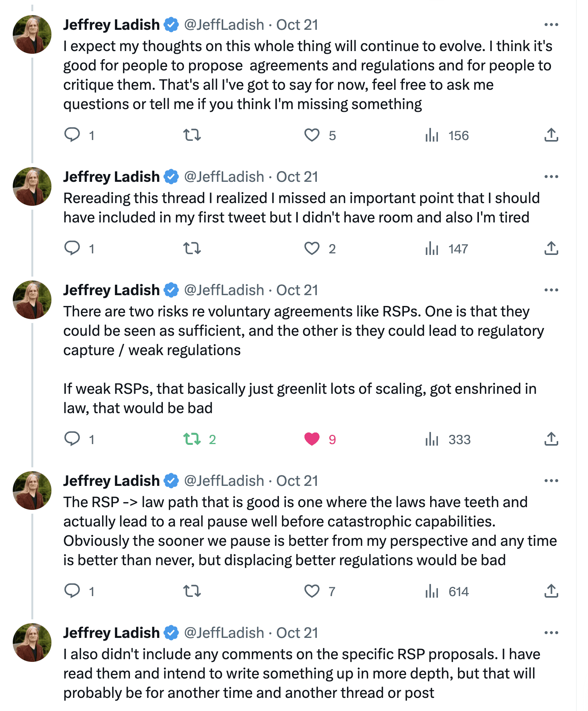
Task: Open more options on 'two risks' tweet
Action: [551, 290]
